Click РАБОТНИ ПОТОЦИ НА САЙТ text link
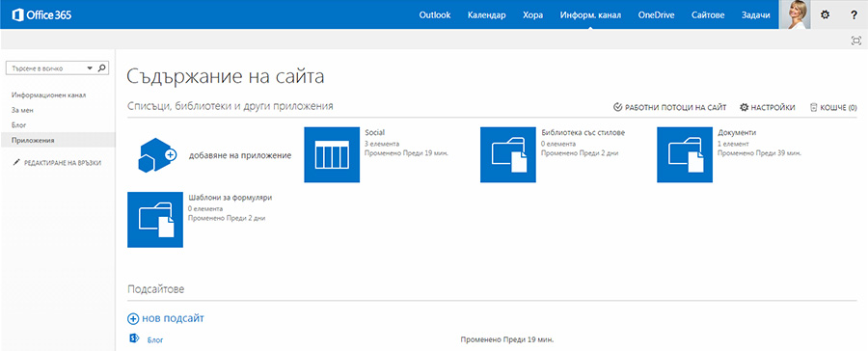Image resolution: width=868 pixels, height=351 pixels. tap(675, 107)
